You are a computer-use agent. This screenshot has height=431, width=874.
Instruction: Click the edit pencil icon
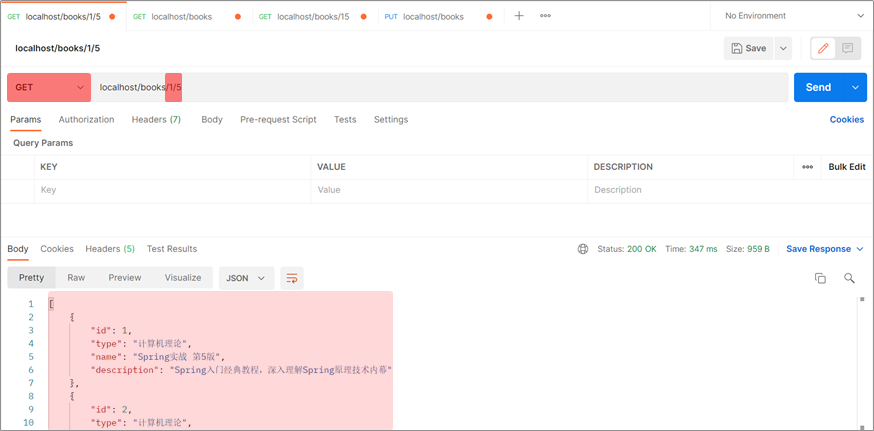point(823,48)
